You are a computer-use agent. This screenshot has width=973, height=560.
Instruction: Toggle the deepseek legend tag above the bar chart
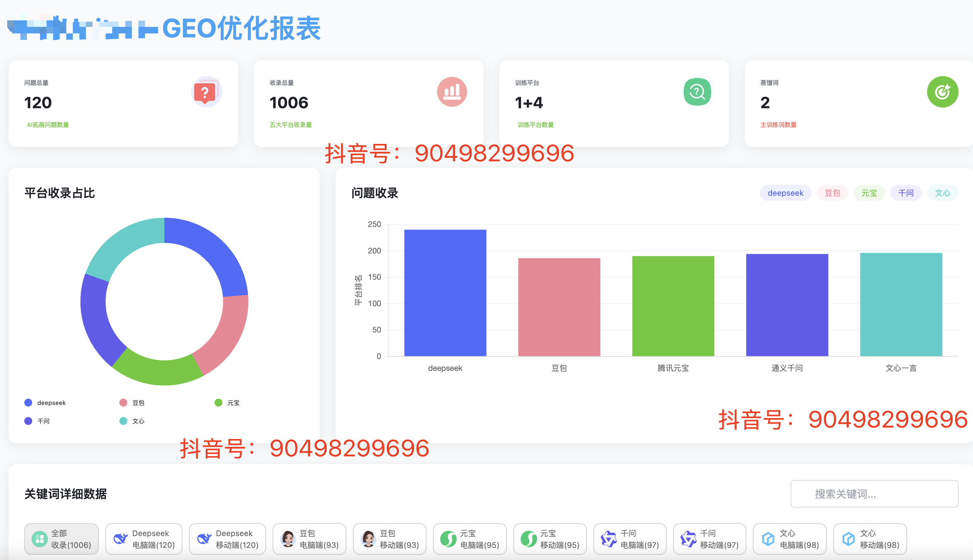click(785, 193)
